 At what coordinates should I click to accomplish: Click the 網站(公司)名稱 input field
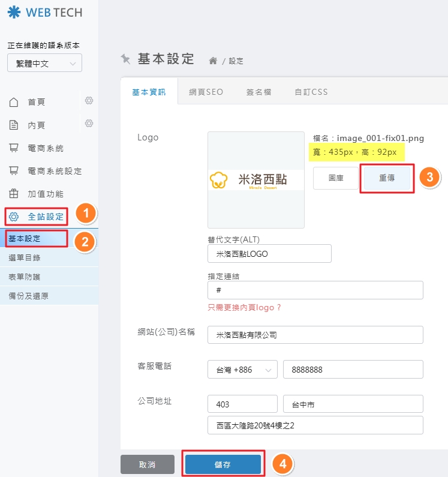click(x=315, y=335)
